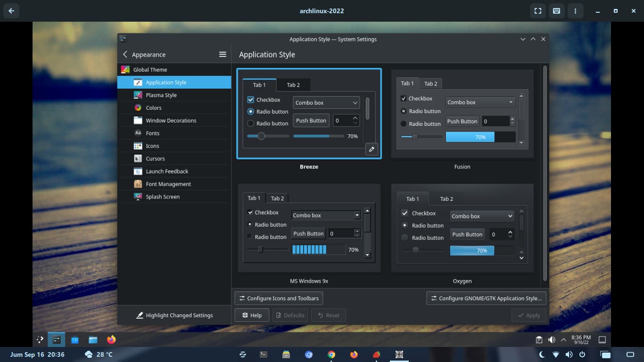Expand the Combo box in Fusion preview
644x362 pixels.
coord(480,102)
